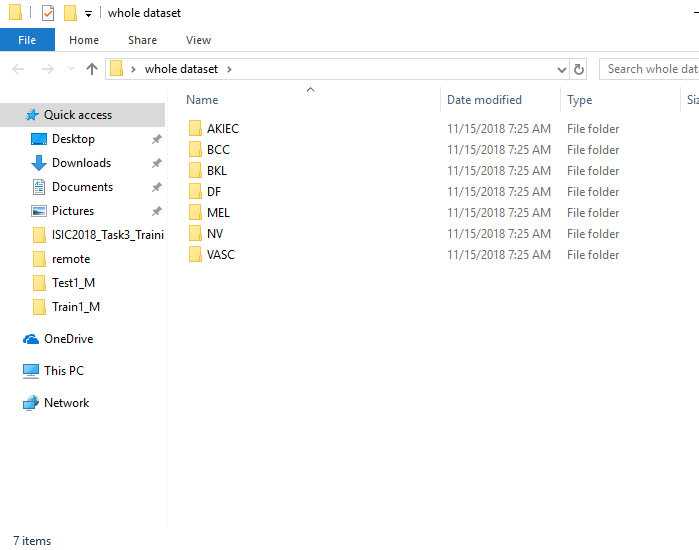Open Train1_M folder in sidebar

pos(76,307)
